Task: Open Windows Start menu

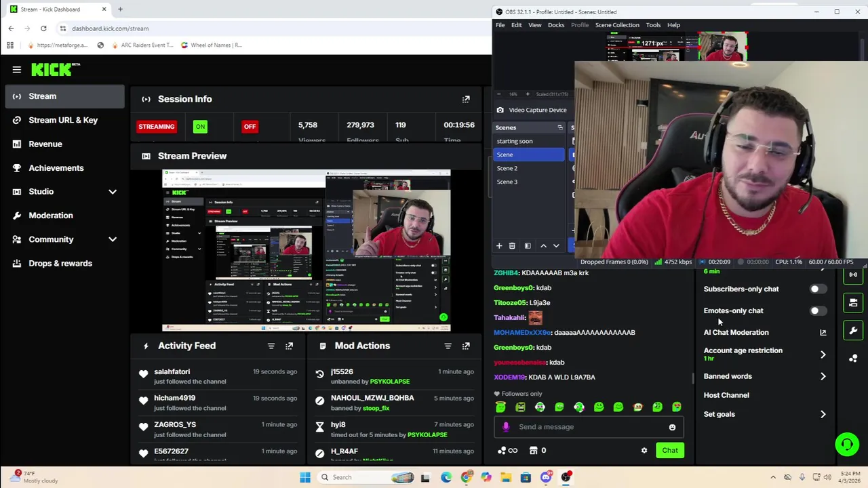Action: (305, 477)
